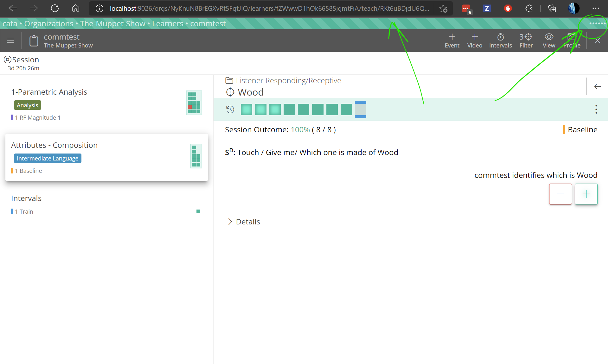Record a correct response with plus
This screenshot has height=364, width=610.
pyautogui.click(x=586, y=194)
